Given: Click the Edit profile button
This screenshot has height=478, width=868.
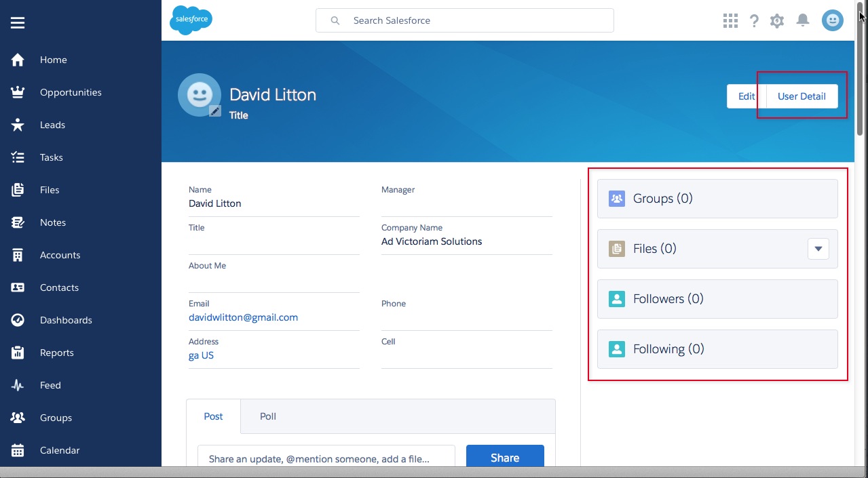Looking at the screenshot, I should pyautogui.click(x=747, y=96).
